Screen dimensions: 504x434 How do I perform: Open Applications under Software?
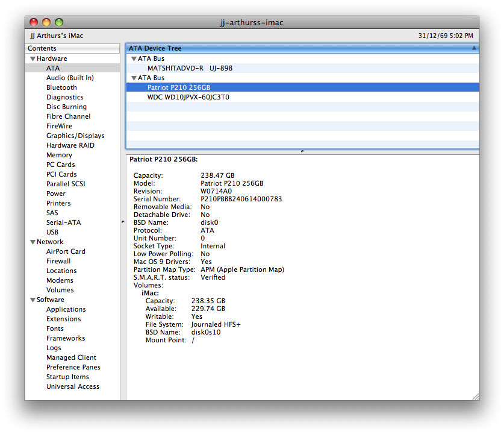click(66, 309)
